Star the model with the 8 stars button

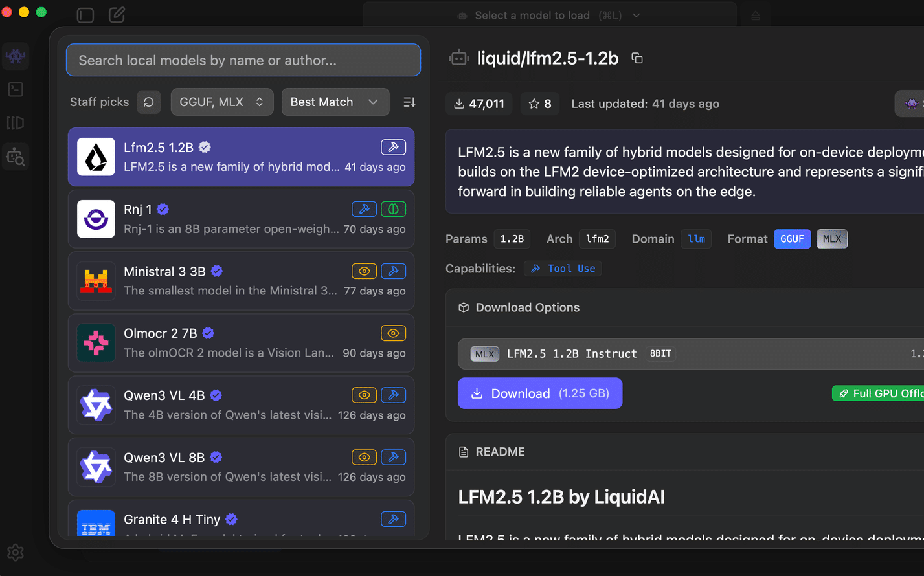(x=540, y=104)
